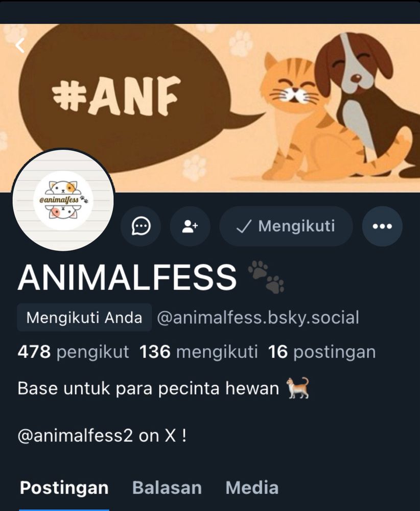Open the ANIMALFESS profile avatar picture
The image size is (420, 511).
(x=63, y=200)
